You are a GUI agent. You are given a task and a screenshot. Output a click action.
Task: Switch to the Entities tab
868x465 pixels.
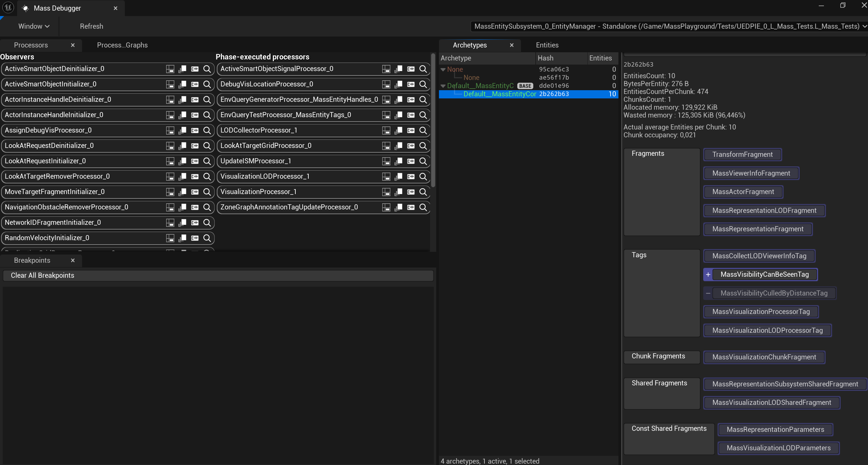[x=547, y=45]
